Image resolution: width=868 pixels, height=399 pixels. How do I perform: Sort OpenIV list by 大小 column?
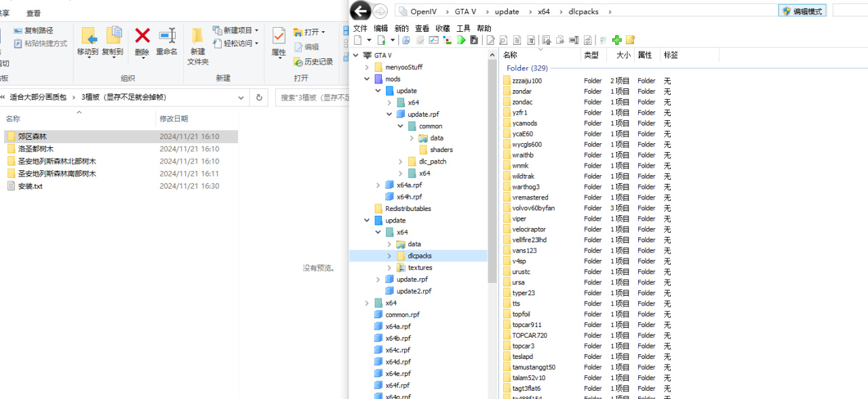pyautogui.click(x=620, y=55)
